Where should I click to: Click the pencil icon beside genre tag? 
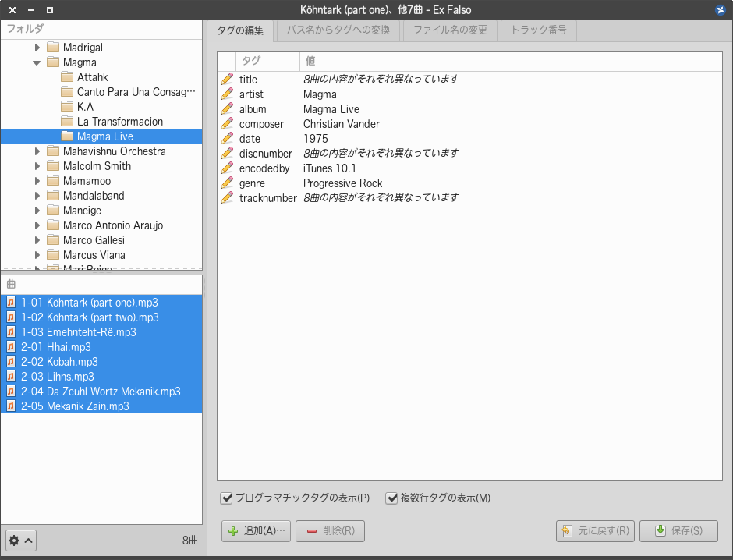click(227, 183)
